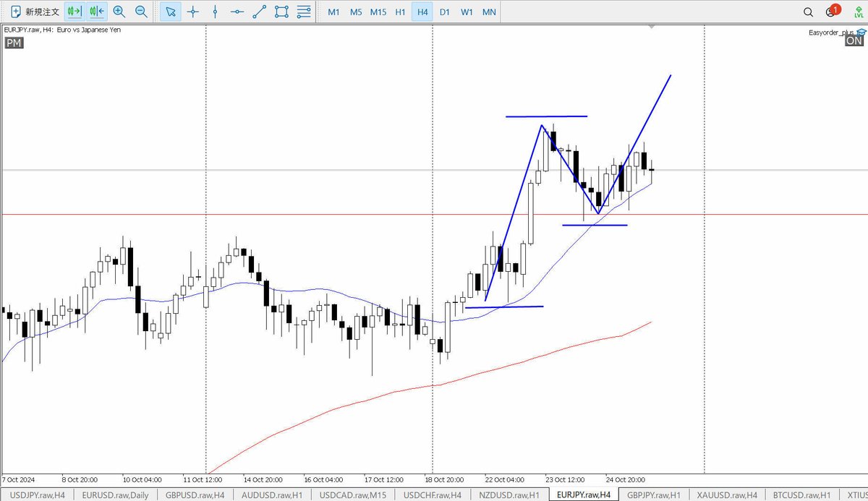Click the 24 Oct 20:00 time label
Viewport: 868px width, 501px height.
pos(625,479)
